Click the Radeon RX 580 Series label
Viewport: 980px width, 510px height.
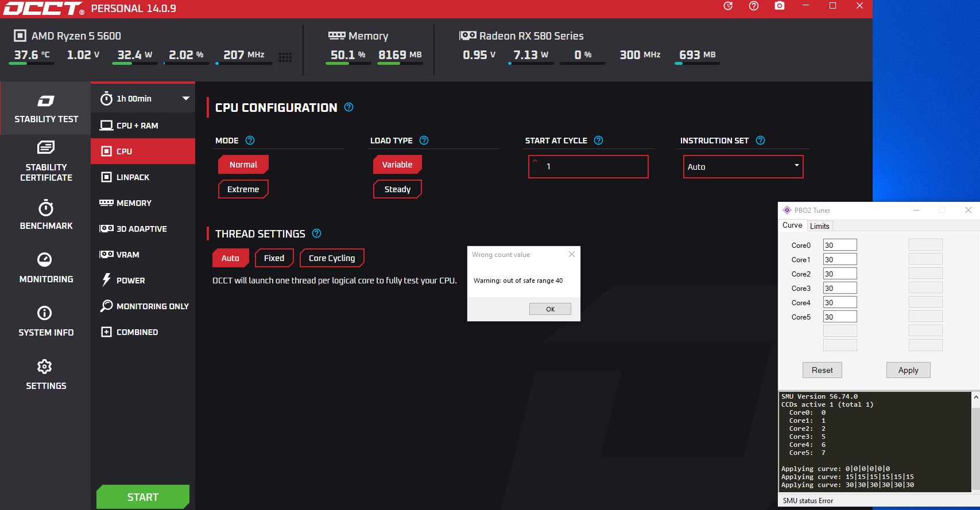pos(532,36)
